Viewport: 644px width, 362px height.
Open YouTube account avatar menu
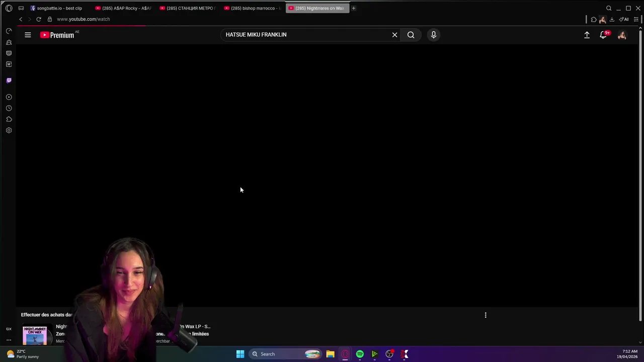(x=622, y=35)
